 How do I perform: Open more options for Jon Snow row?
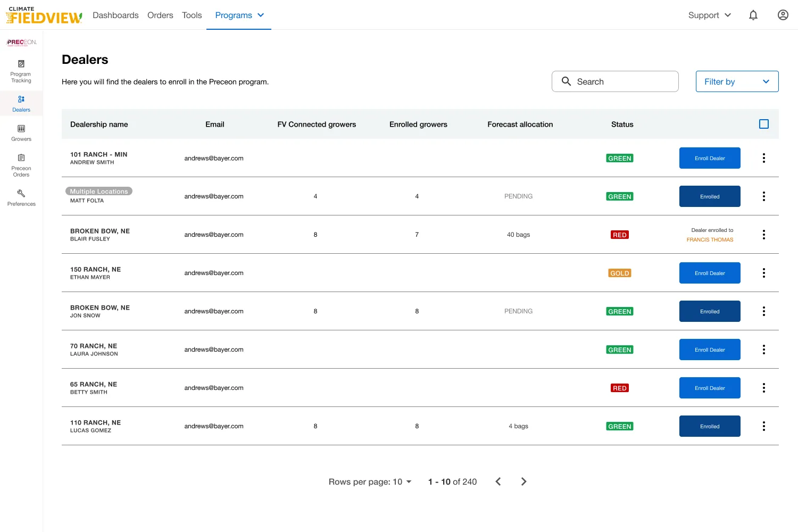pos(764,311)
